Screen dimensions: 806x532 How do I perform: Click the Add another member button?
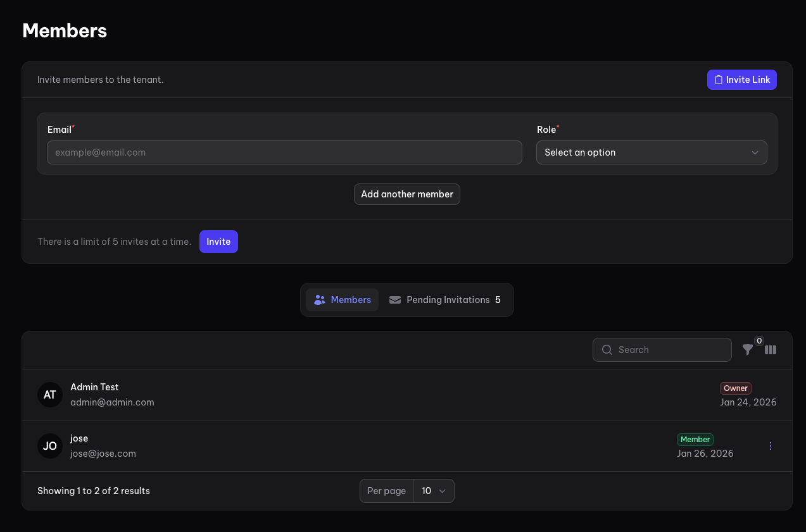(406, 194)
